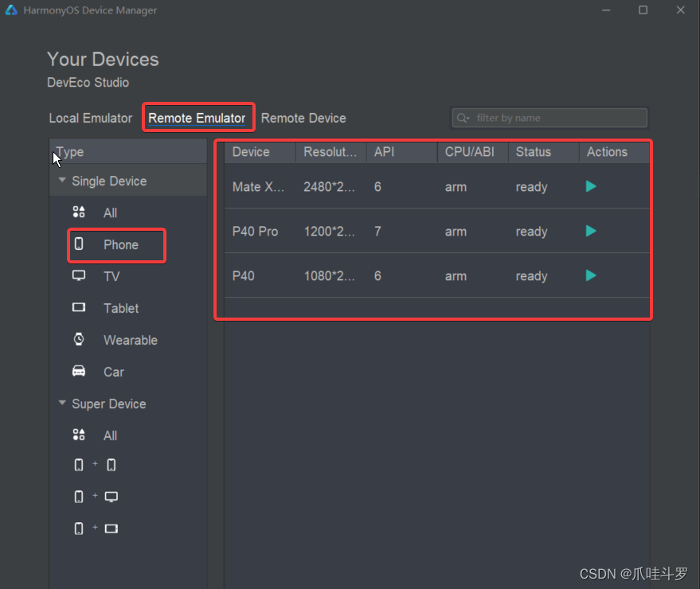The width and height of the screenshot is (700, 589).
Task: Collapse the Single Device group
Action: pyautogui.click(x=62, y=180)
